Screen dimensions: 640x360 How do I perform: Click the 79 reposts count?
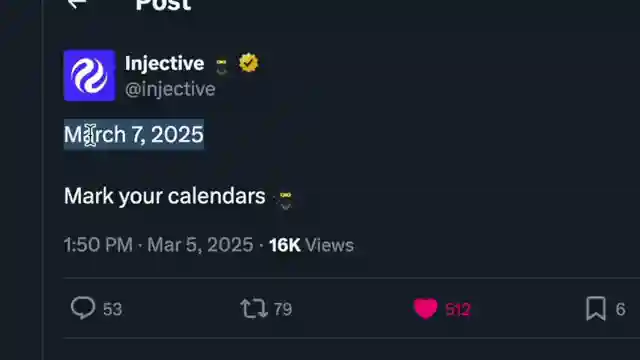[x=282, y=309]
